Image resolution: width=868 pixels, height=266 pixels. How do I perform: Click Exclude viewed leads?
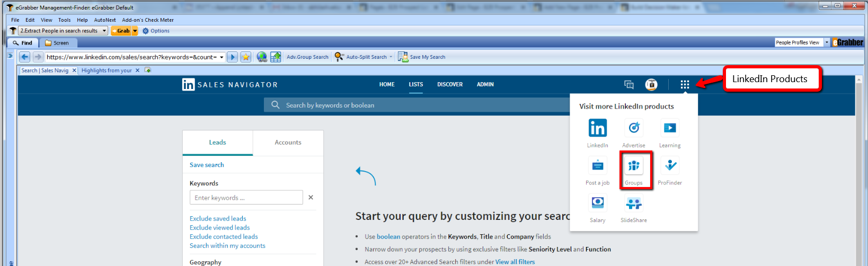pyautogui.click(x=219, y=227)
